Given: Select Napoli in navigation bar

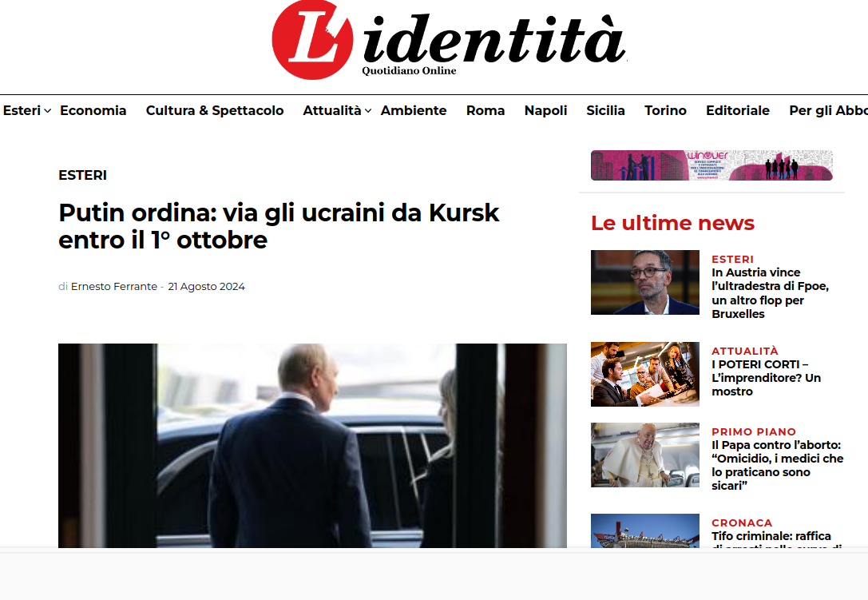Looking at the screenshot, I should click(546, 110).
